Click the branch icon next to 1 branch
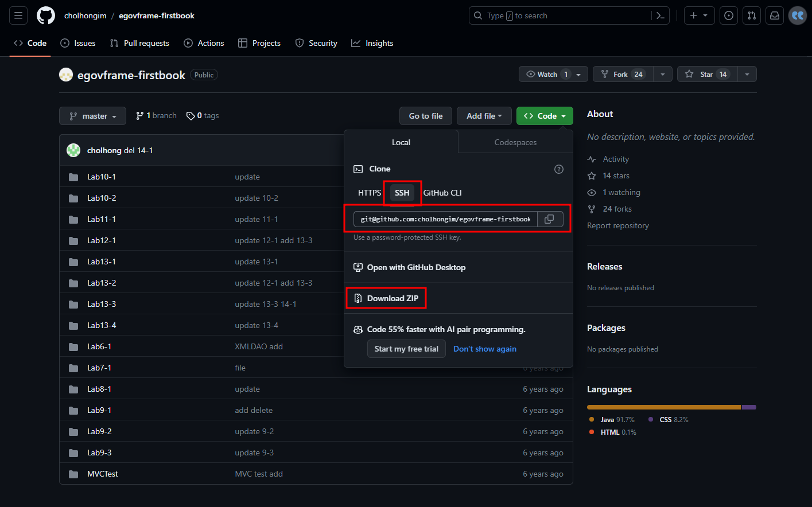 [139, 116]
